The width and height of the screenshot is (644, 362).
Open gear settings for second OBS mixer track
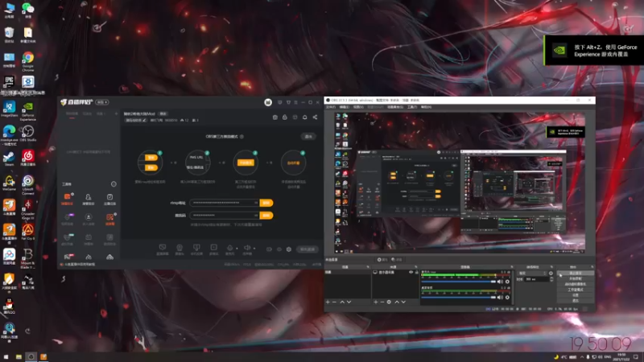(x=507, y=297)
